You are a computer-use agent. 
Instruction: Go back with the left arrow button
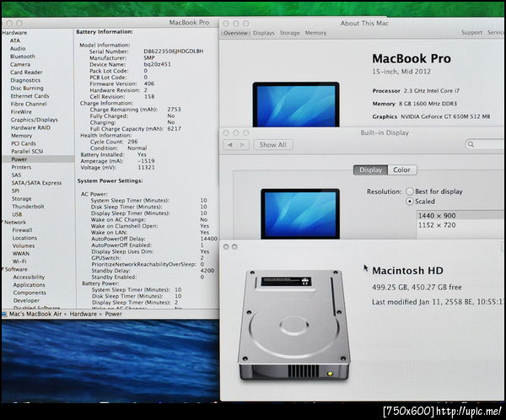(229, 145)
